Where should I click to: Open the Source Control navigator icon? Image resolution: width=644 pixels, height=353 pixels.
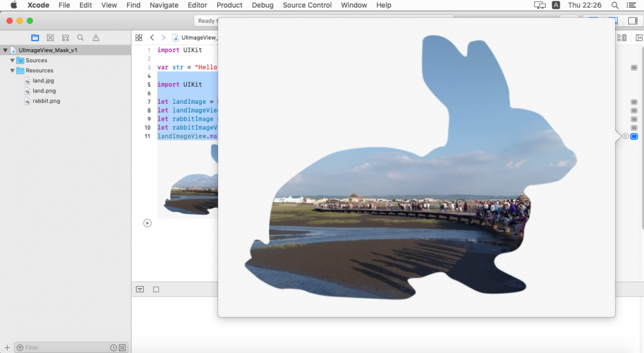(50, 38)
